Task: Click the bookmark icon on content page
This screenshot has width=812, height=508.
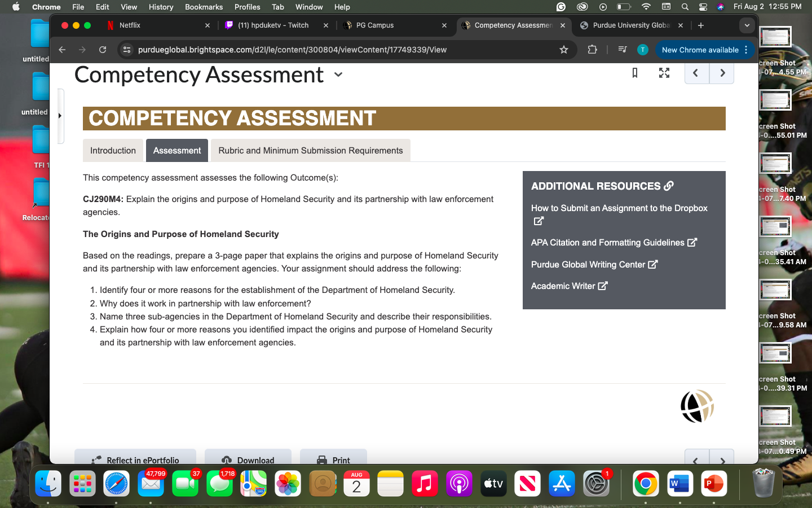Action: pyautogui.click(x=635, y=73)
